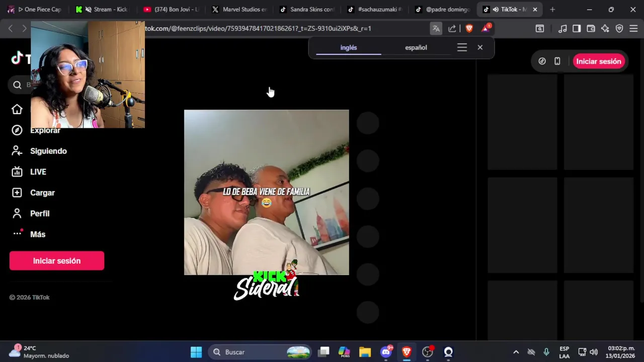
Task: Click the microphone tray icon
Action: pos(546,352)
